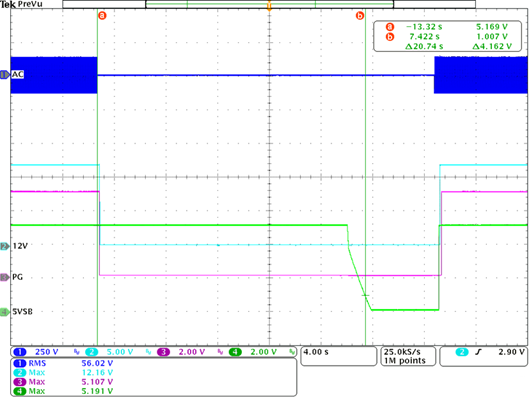529x397 pixels.
Task: Select channel 1 AC ground marker
Action: pyautogui.click(x=5, y=75)
